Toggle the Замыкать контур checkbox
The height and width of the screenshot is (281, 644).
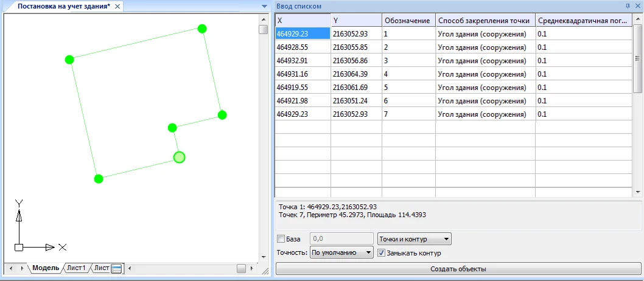(x=382, y=252)
